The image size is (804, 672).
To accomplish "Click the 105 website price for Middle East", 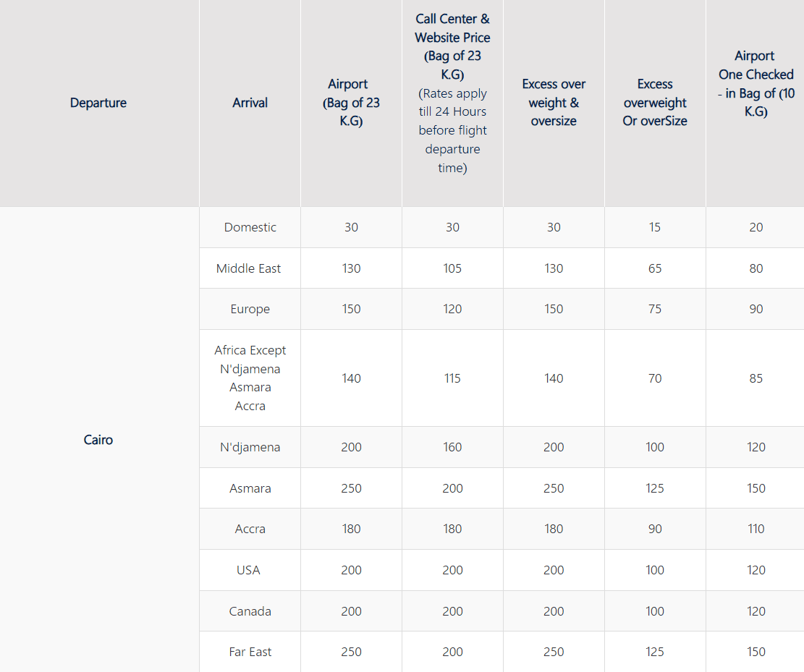I will click(x=452, y=268).
